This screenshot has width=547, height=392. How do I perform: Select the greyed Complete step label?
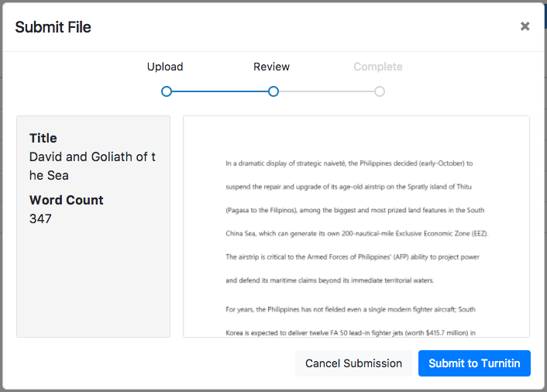[377, 67]
